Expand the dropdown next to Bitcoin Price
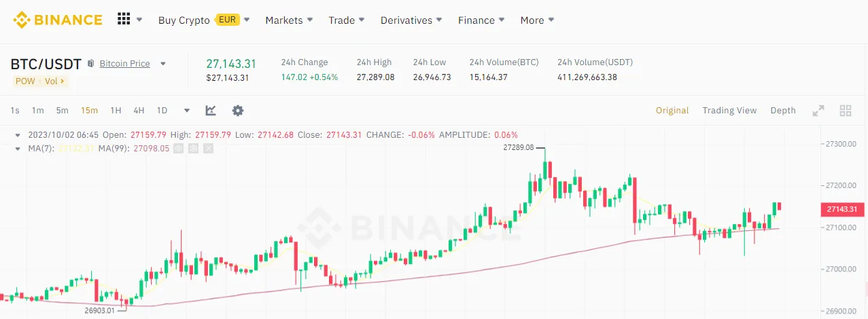This screenshot has height=319, width=868. click(x=163, y=64)
